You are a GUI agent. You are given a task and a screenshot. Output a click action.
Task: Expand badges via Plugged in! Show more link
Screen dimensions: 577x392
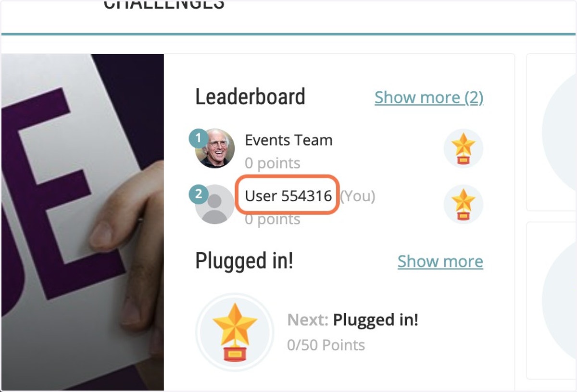pyautogui.click(x=440, y=261)
